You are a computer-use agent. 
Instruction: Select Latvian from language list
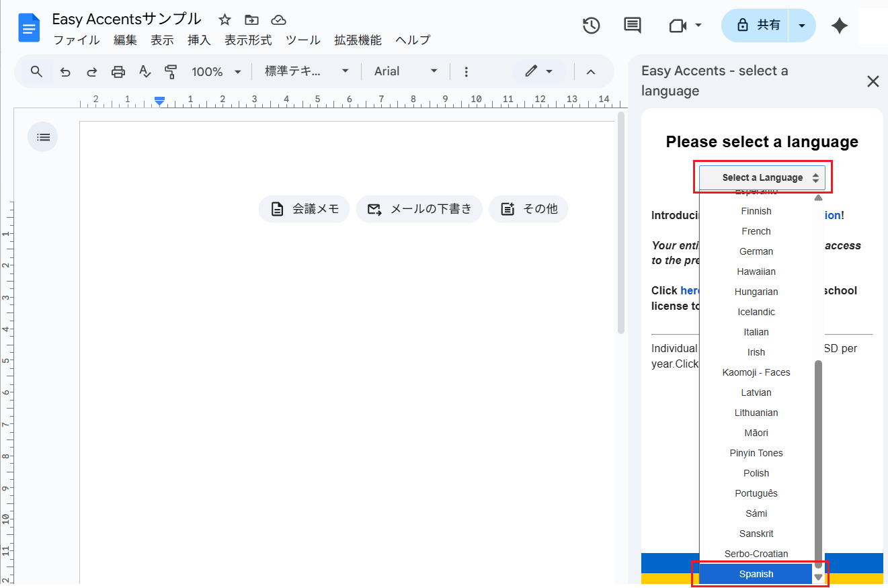(x=756, y=392)
